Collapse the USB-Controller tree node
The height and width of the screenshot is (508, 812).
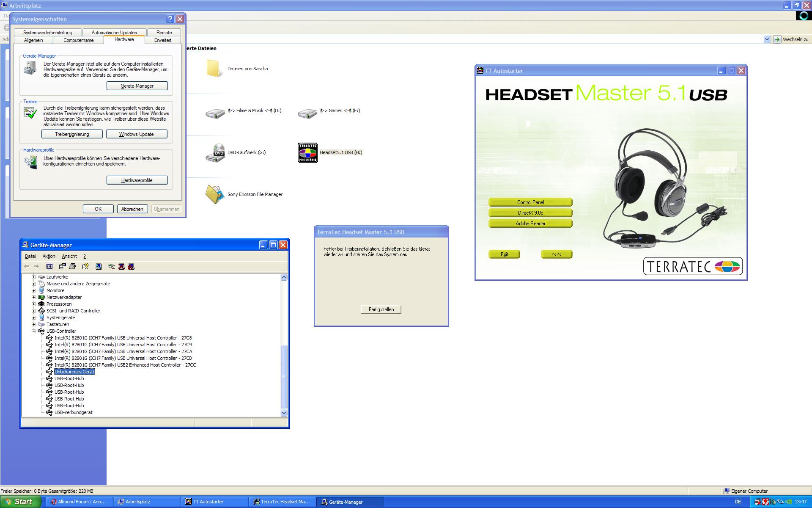coord(33,331)
